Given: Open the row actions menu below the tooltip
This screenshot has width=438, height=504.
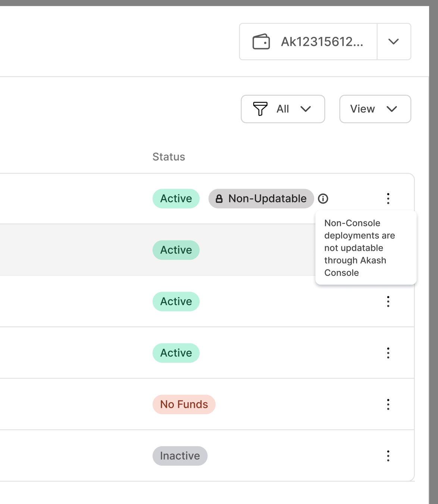Looking at the screenshot, I should click(x=388, y=302).
